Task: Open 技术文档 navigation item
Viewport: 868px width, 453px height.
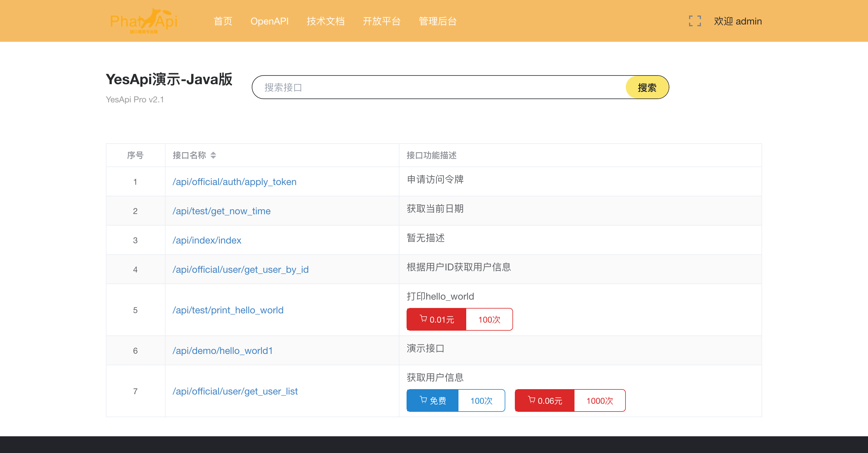Action: (x=325, y=21)
